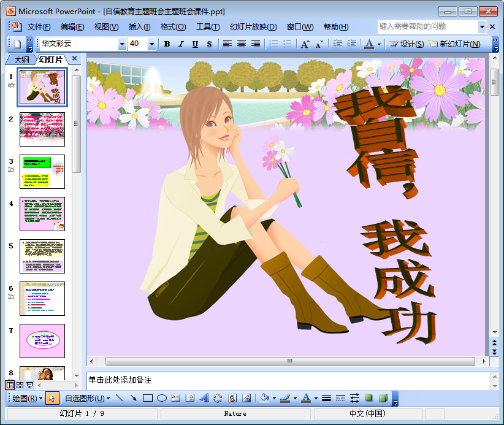The height and width of the screenshot is (425, 504).
Task: Toggle bulleted list
Action: coord(288,44)
